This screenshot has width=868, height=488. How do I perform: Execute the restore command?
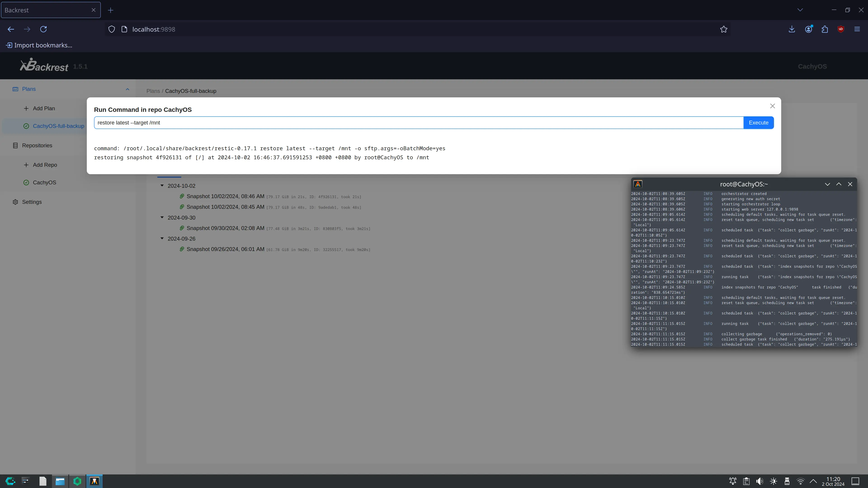click(x=759, y=123)
